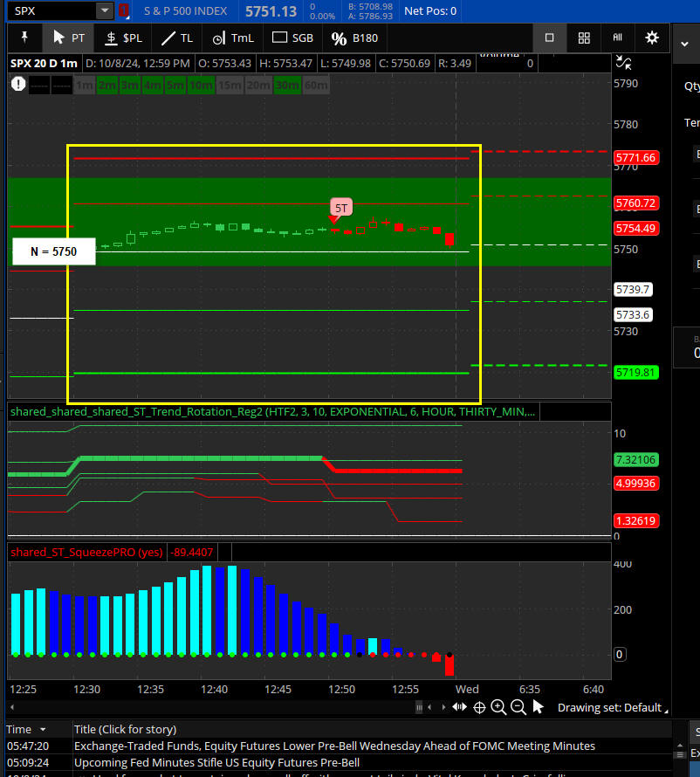
Task: Click the zoom in magnifier icon
Action: [498, 707]
